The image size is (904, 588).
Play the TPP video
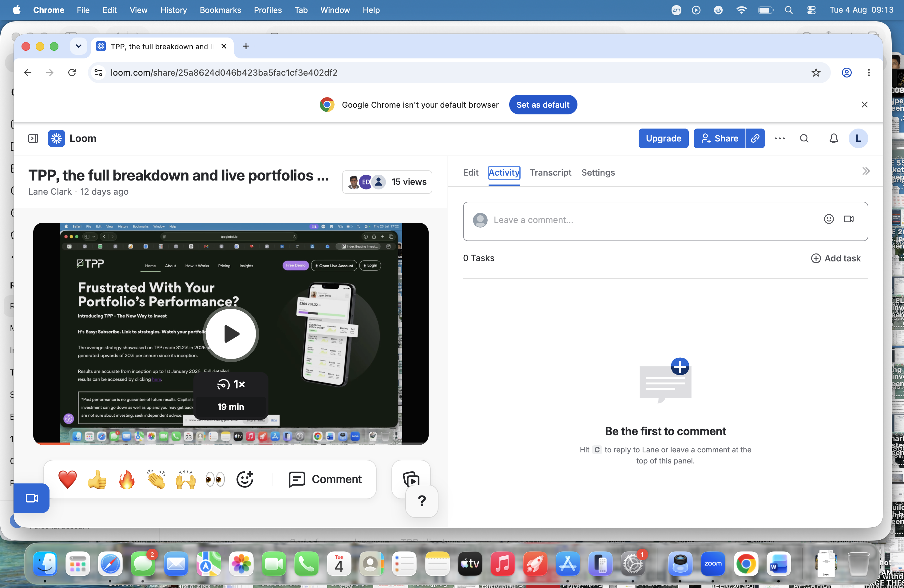tap(231, 334)
